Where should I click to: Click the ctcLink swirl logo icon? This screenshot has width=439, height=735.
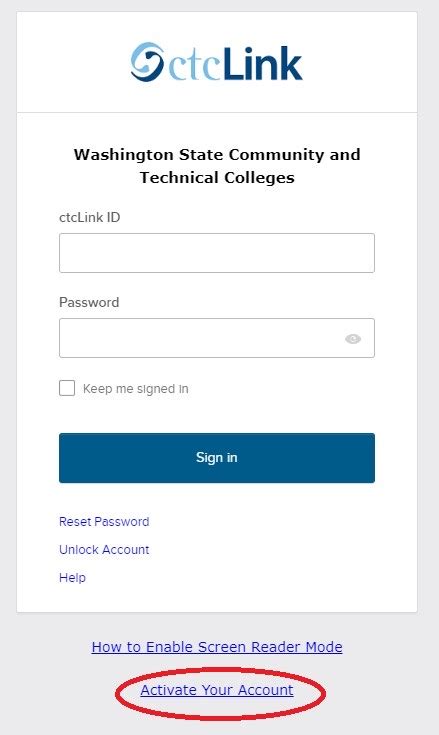click(147, 61)
